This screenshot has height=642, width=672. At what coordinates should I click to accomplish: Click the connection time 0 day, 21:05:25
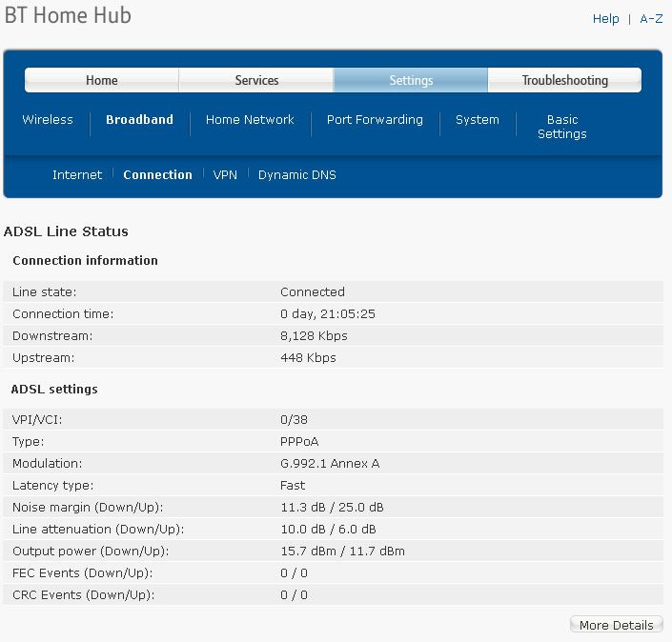coord(328,314)
